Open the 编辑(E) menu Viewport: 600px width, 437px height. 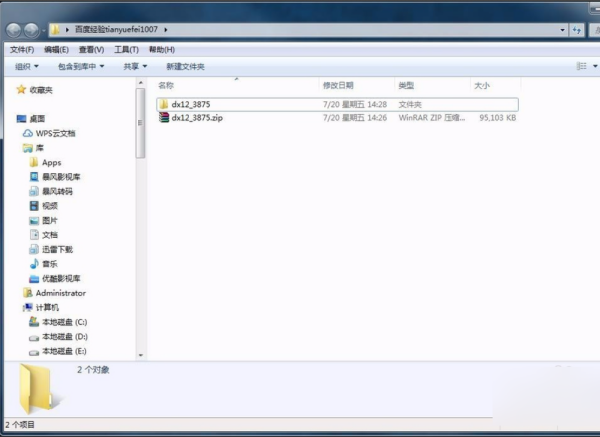[56, 49]
